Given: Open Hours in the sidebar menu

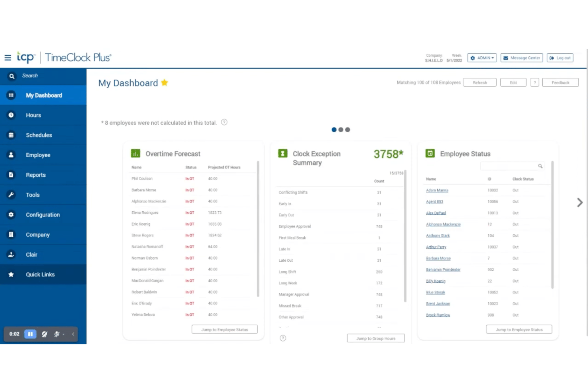Looking at the screenshot, I should [x=43, y=115].
